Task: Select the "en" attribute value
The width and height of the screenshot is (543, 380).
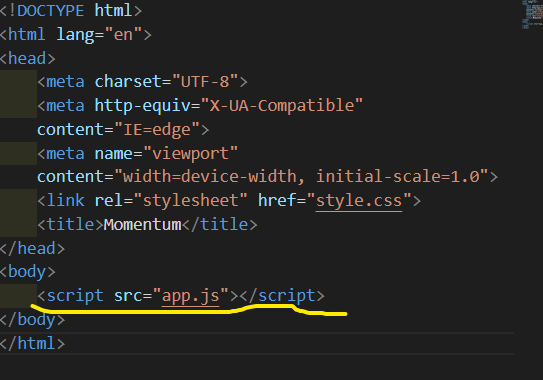Action: [x=123, y=35]
